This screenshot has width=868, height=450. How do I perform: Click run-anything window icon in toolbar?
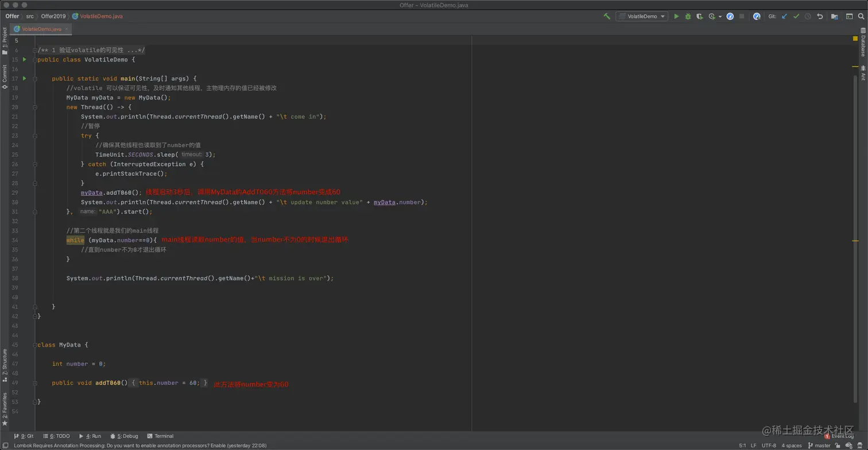point(850,16)
